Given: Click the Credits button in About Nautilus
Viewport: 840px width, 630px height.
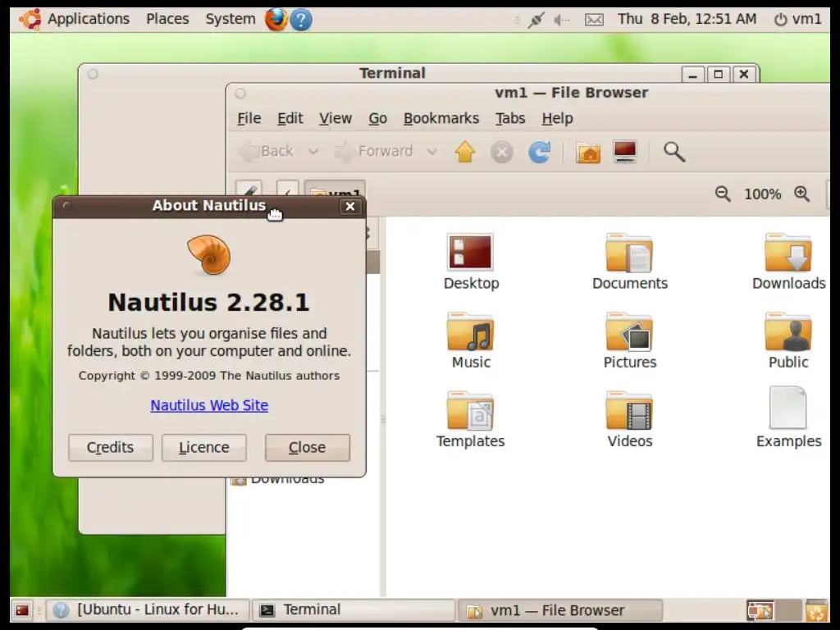Looking at the screenshot, I should click(x=111, y=447).
